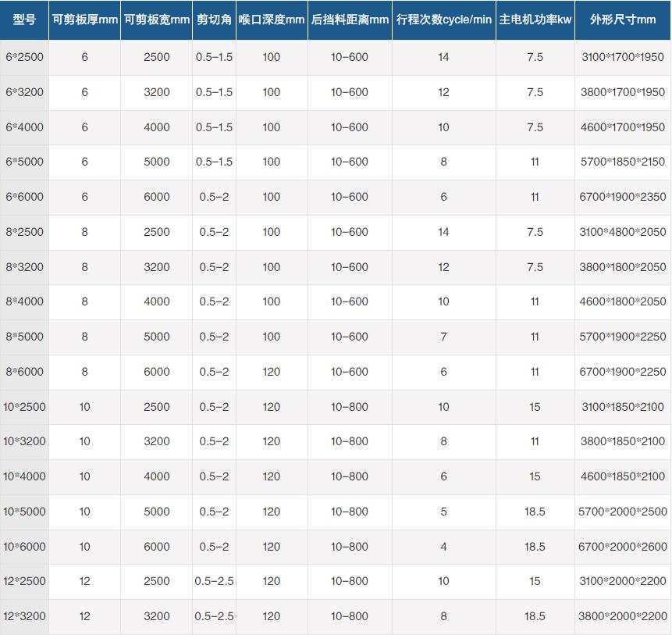Click the 可剪板厚mm column header

coord(84,20)
